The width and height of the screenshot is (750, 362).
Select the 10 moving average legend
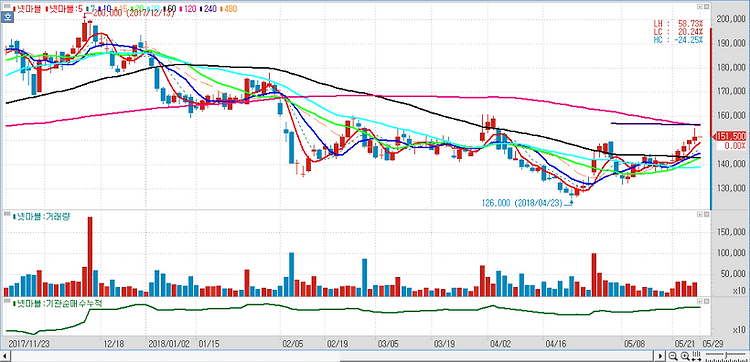click(104, 9)
